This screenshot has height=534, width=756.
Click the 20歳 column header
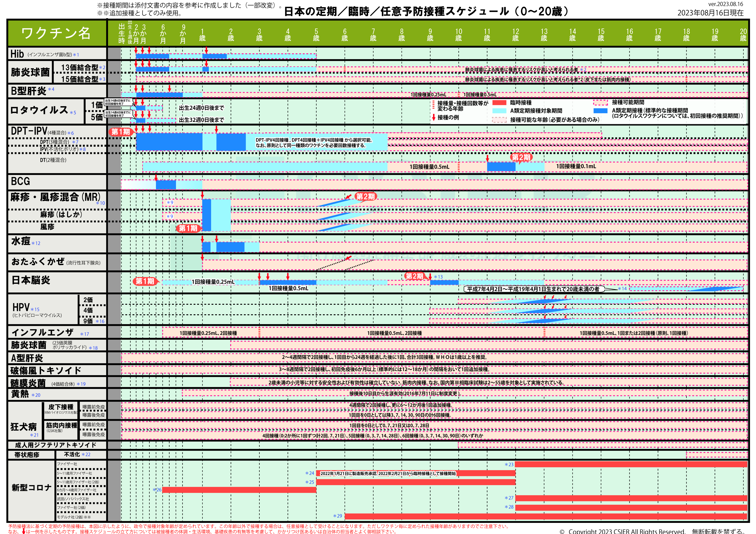pyautogui.click(x=743, y=35)
